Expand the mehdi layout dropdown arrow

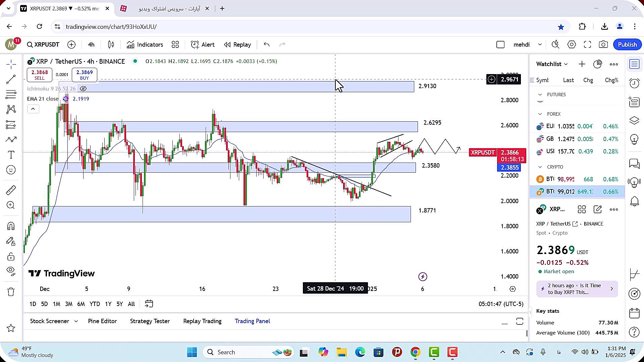pyautogui.click(x=540, y=45)
